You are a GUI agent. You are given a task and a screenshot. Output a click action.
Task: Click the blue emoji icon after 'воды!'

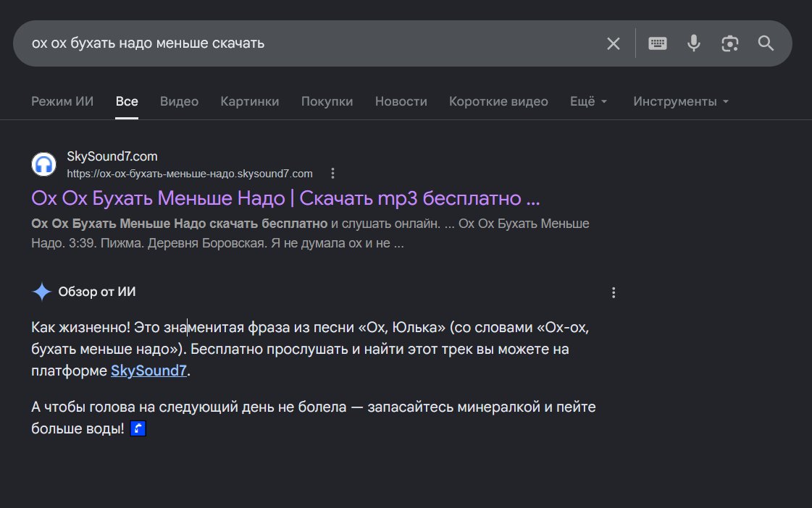[x=138, y=429]
